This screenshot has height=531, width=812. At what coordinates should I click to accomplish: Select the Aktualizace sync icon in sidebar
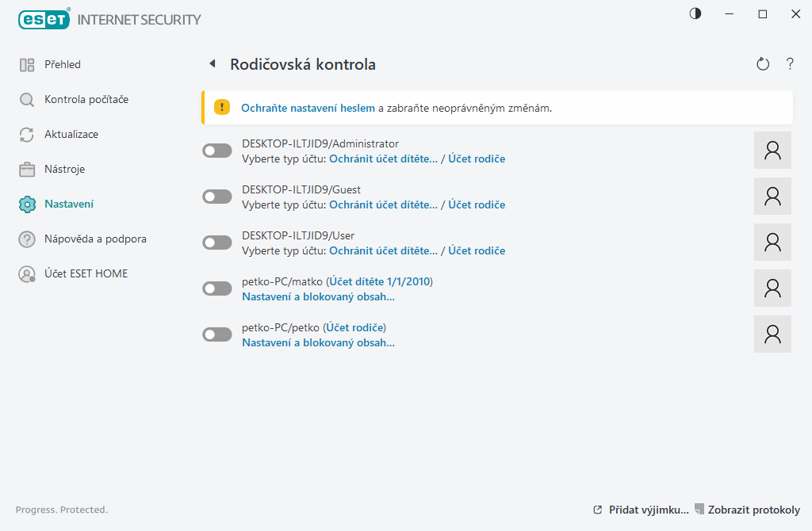[x=27, y=134]
